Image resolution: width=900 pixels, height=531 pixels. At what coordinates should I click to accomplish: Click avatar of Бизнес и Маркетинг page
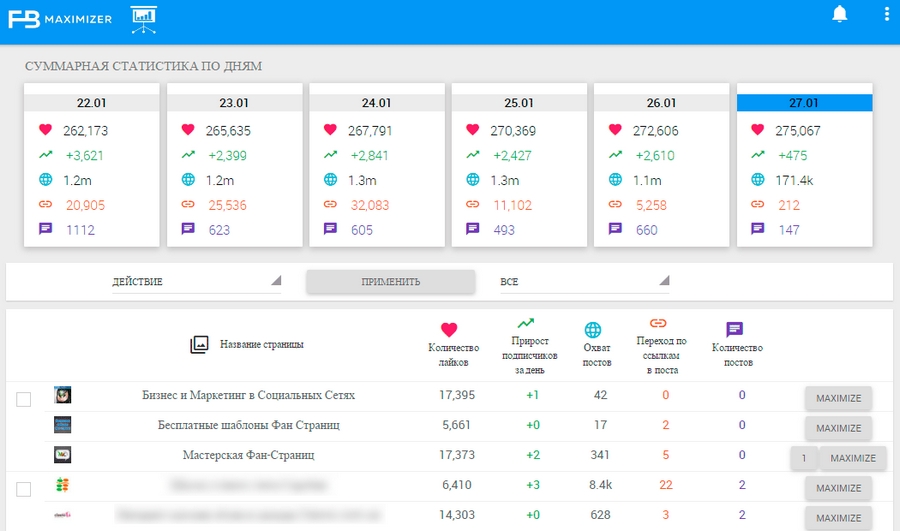(63, 395)
